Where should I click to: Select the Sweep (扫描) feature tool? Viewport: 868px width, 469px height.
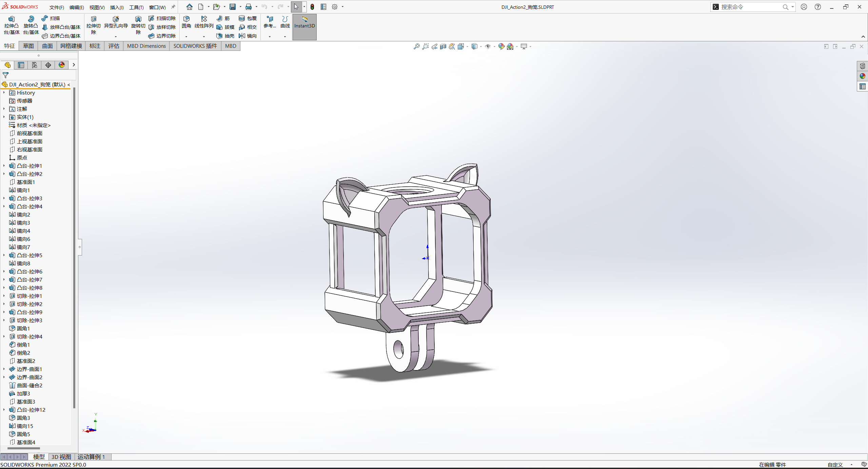51,18
